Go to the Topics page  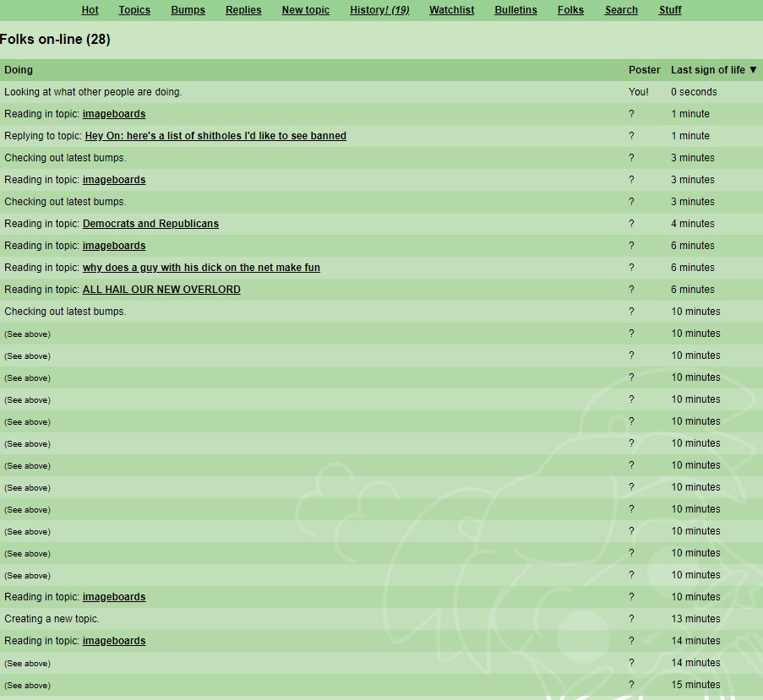tap(134, 10)
